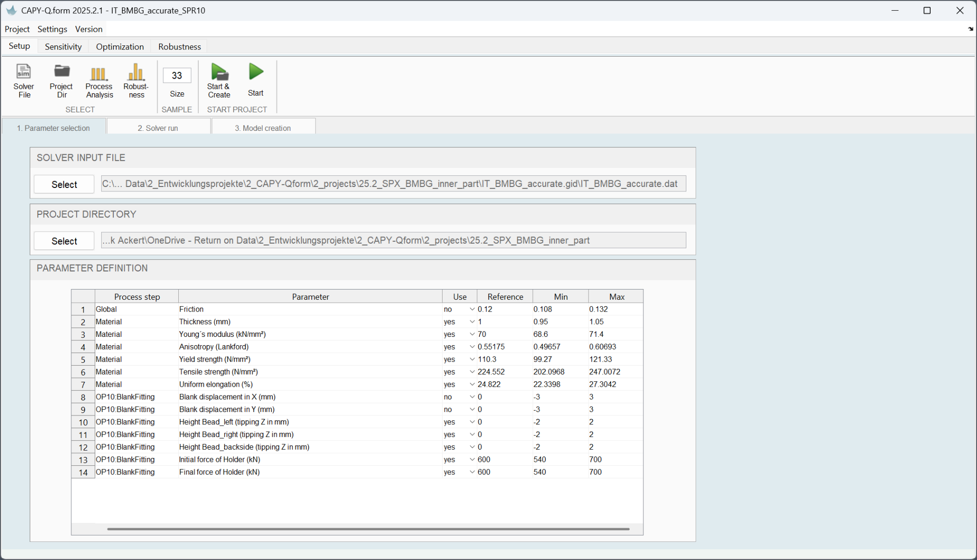This screenshot has height=560, width=977.
Task: Click the green Start play icon
Action: tap(256, 72)
